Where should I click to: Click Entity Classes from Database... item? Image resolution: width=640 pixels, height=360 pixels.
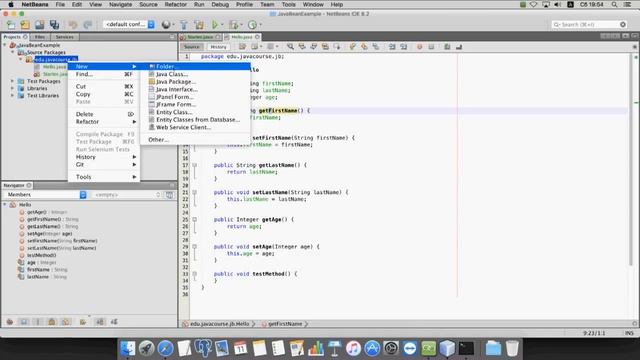click(x=195, y=120)
